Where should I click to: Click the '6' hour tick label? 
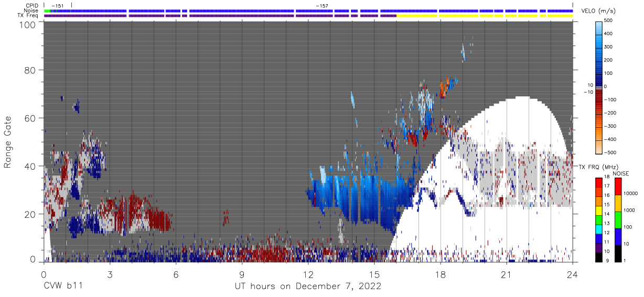pos(176,274)
